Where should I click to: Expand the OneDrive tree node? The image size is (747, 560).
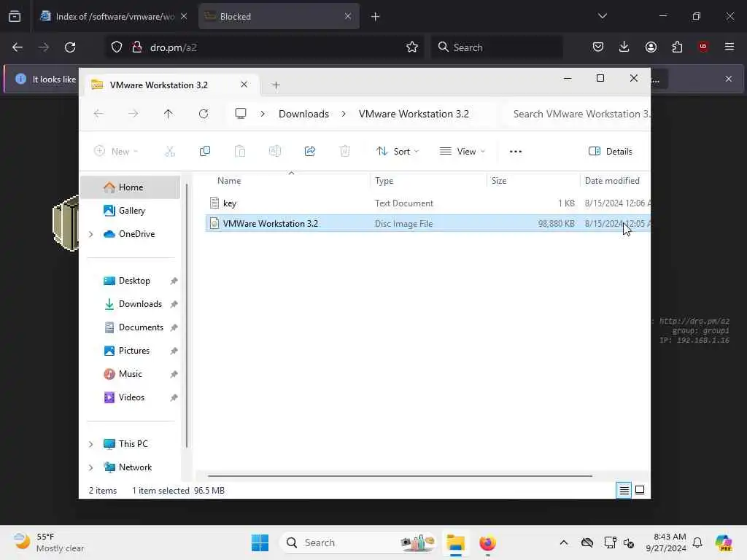point(91,234)
